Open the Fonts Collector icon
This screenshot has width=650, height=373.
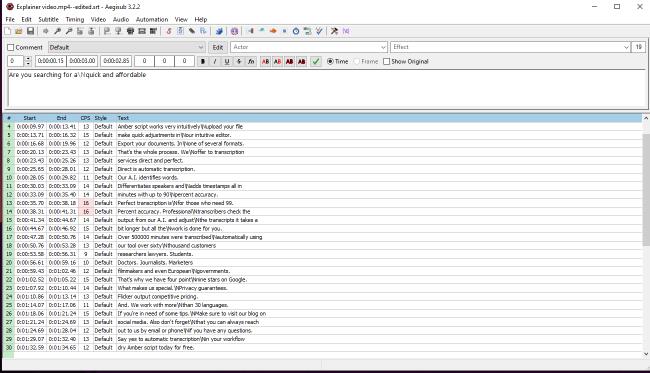(x=203, y=31)
